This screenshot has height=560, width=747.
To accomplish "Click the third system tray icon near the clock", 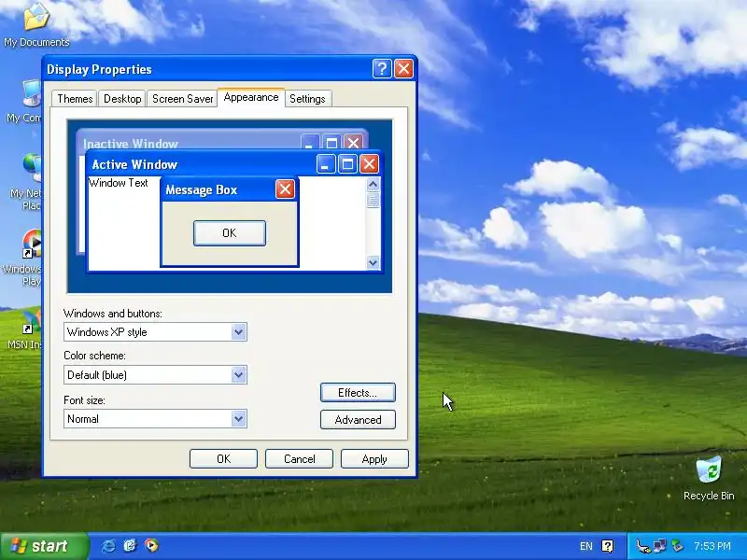I will point(677,546).
